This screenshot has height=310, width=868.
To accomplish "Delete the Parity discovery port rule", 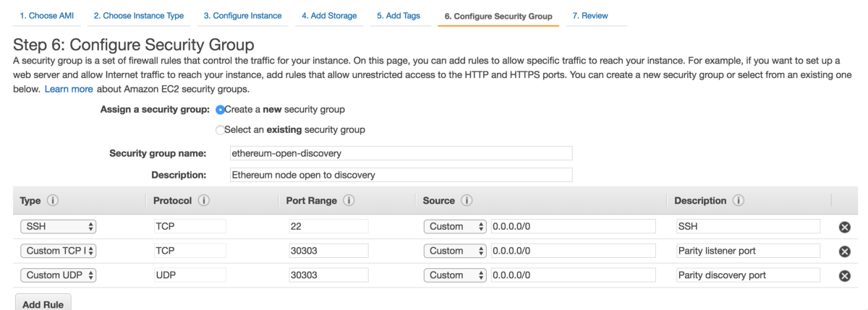I will (x=844, y=276).
